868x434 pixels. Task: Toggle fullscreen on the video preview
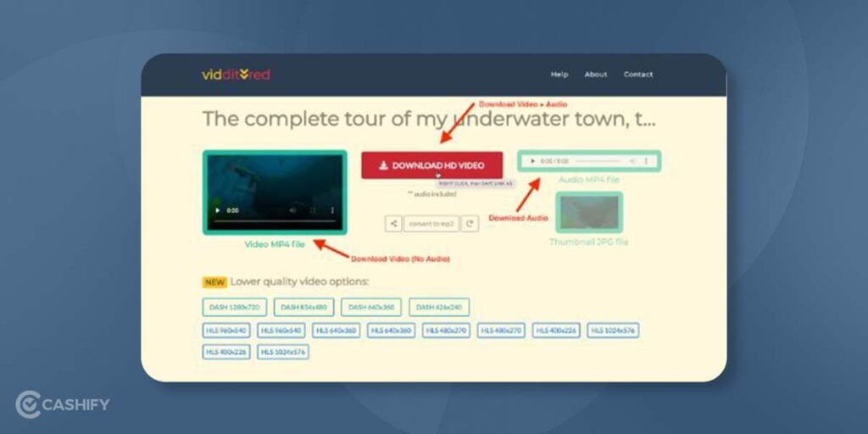click(313, 210)
